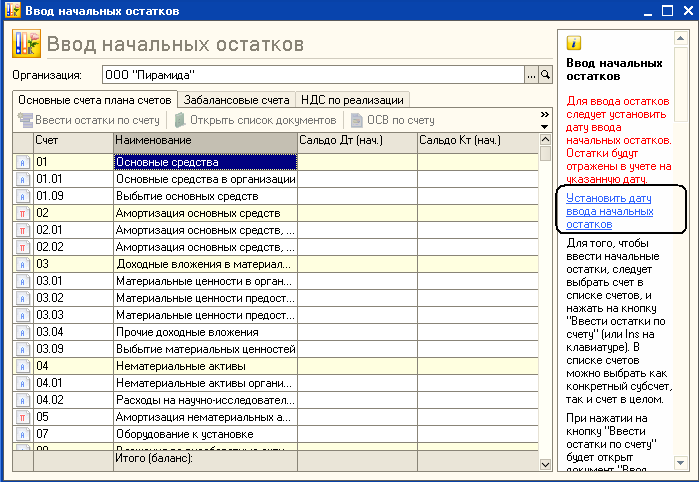
Task: Click 'Сальдо Кт (нач.)' column header
Action: (478, 143)
